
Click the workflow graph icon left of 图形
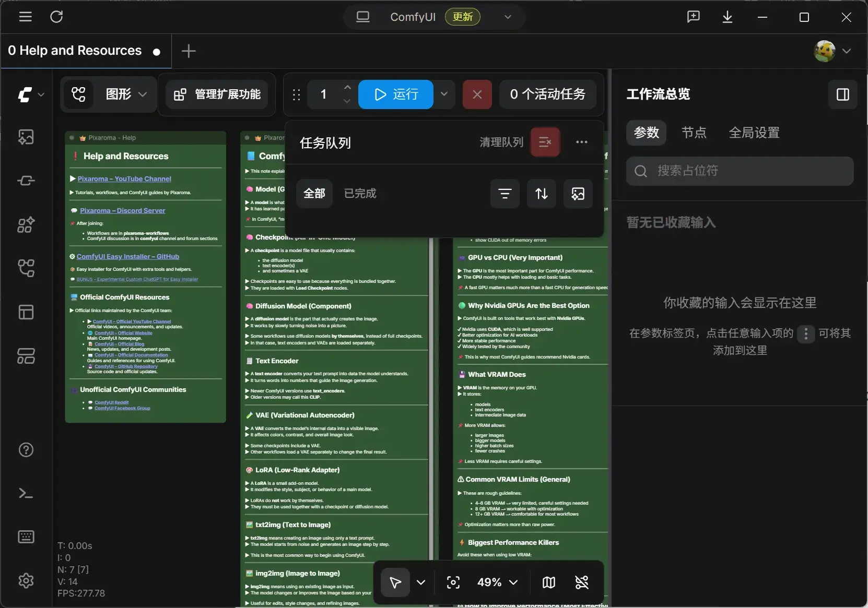[x=78, y=94]
